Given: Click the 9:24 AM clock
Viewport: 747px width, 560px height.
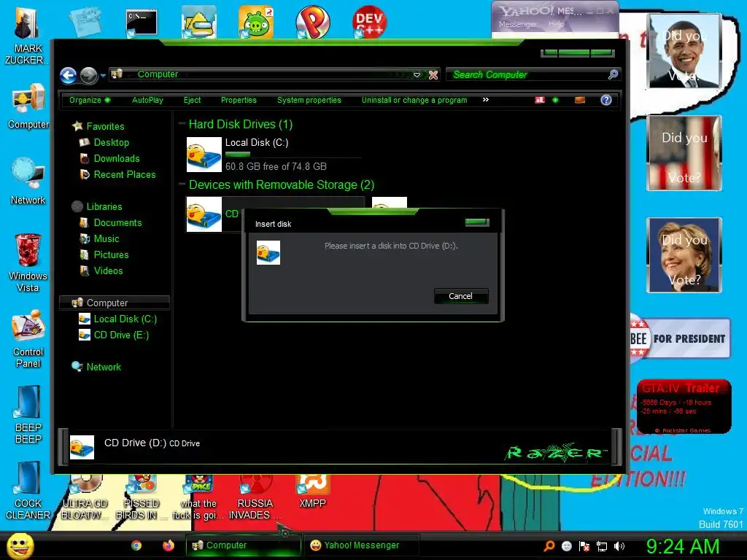Looking at the screenshot, I should pos(683,546).
